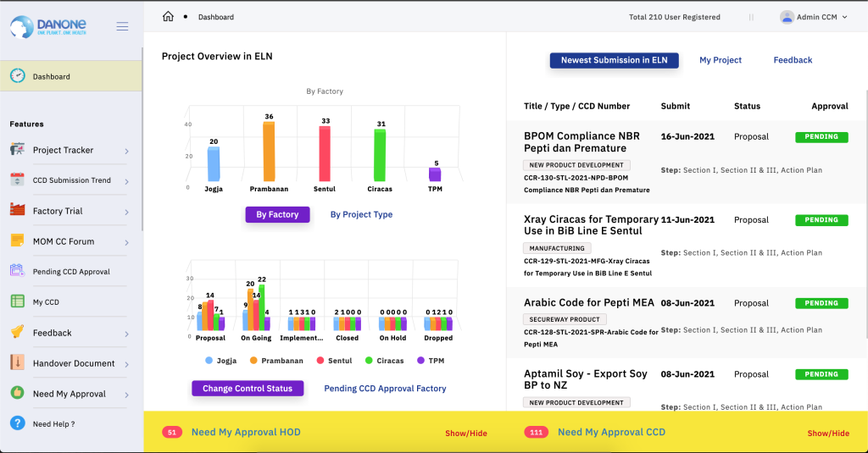The height and width of the screenshot is (453, 868).
Task: Click Show/Hide for Need My Approval CCD
Action: [828, 433]
